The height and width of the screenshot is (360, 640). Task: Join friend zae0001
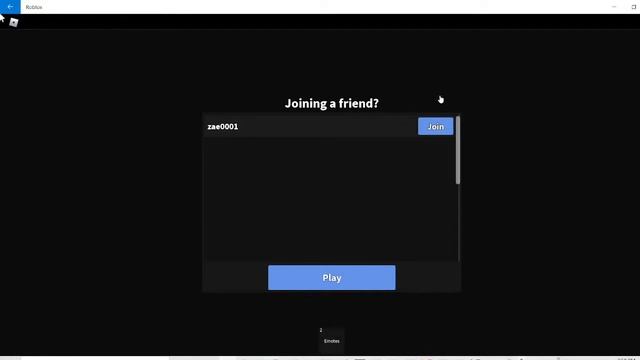click(435, 127)
